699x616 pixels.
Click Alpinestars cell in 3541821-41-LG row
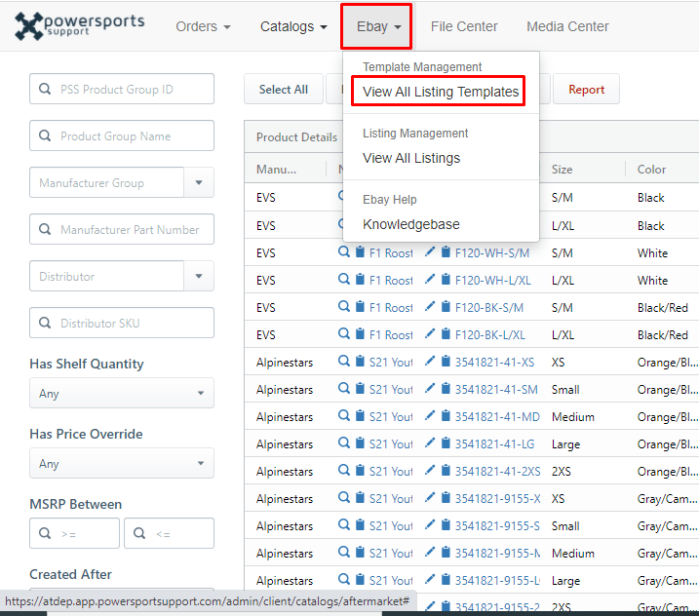285,443
